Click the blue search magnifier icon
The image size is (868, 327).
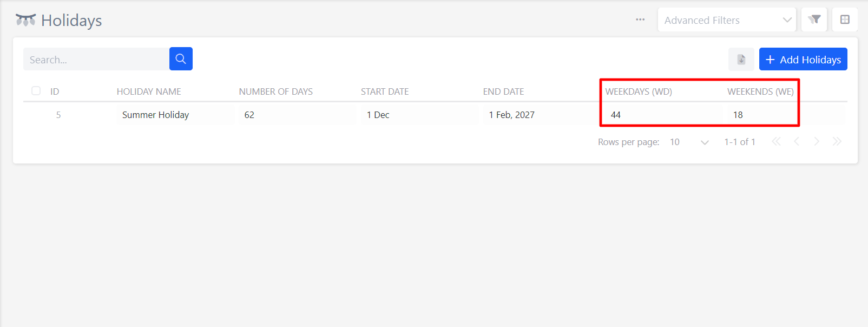pos(181,59)
